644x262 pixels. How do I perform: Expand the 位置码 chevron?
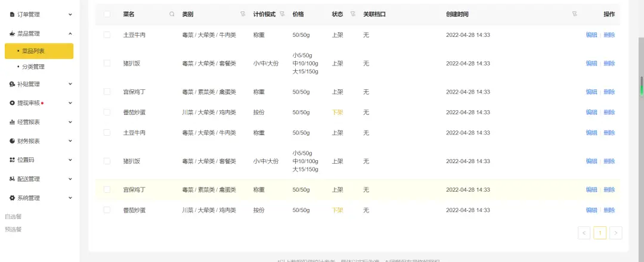pos(70,160)
